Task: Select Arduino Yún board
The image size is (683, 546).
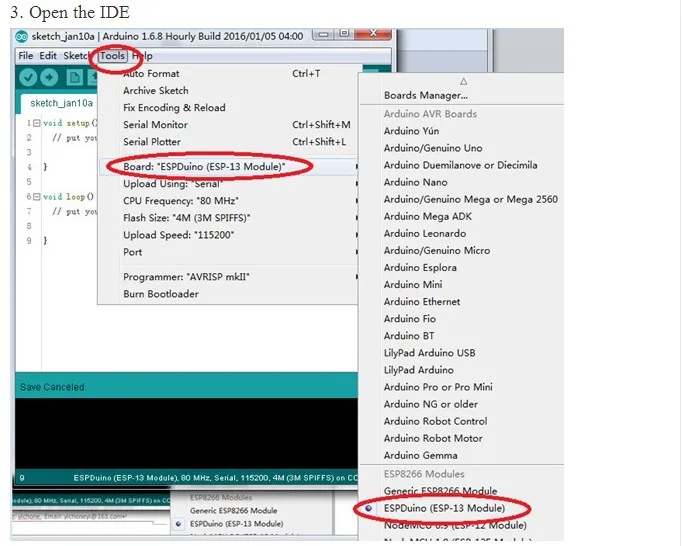Action: pos(462,131)
